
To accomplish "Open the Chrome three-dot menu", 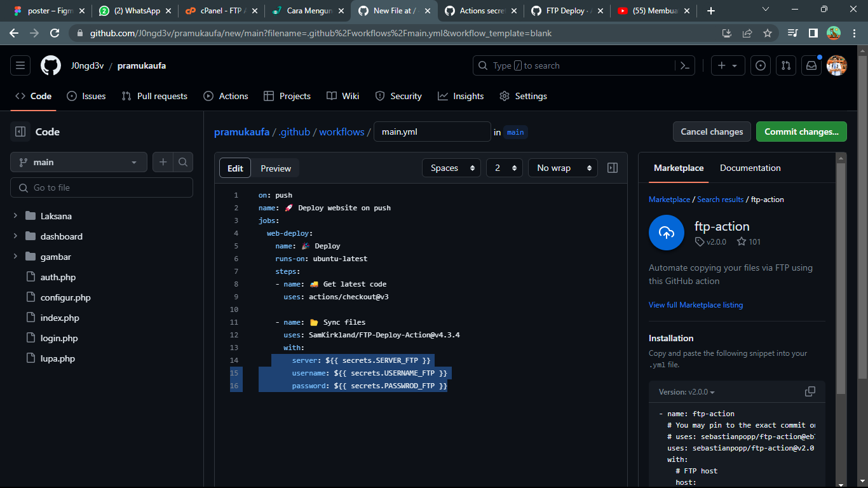I will click(x=854, y=33).
